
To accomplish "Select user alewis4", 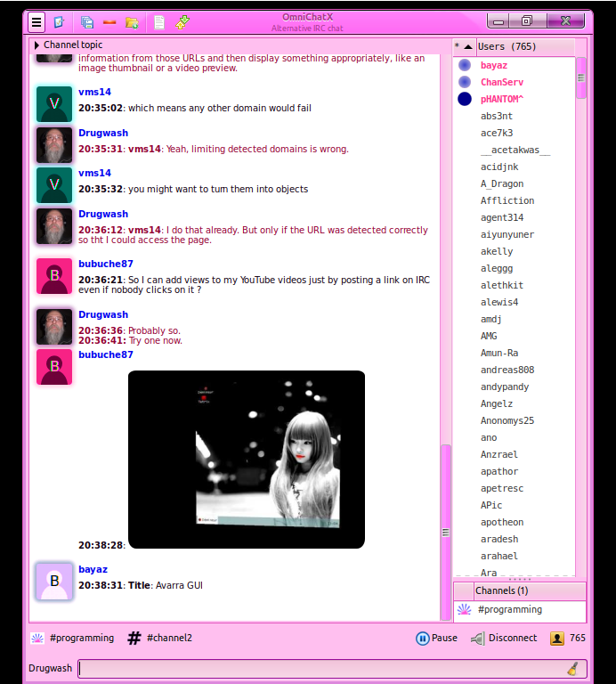I will point(499,302).
